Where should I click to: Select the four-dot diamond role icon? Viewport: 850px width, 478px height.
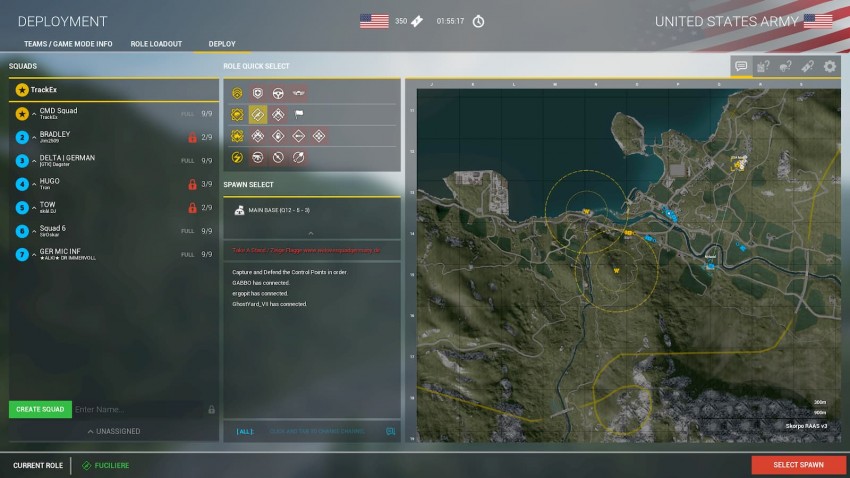pos(319,136)
